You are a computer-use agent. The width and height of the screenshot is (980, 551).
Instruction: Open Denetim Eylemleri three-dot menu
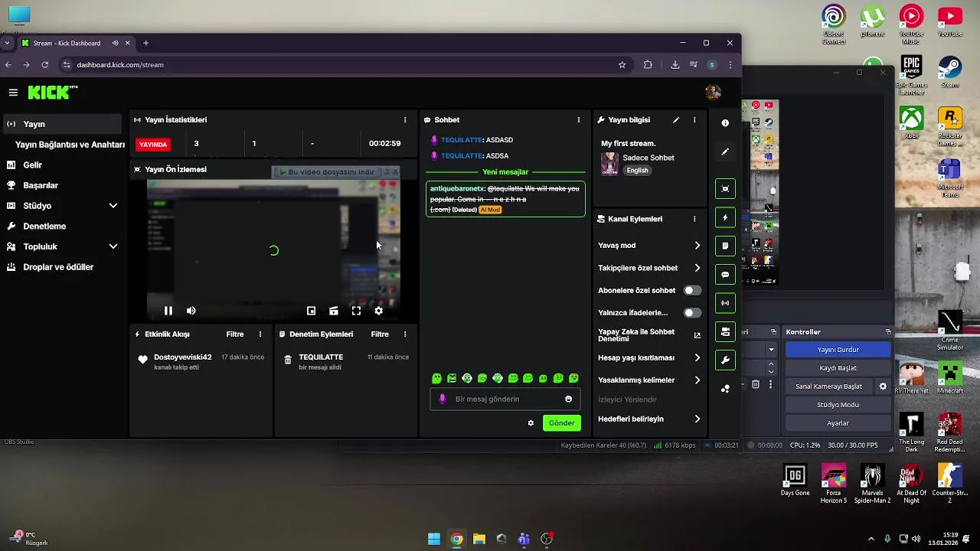(x=405, y=334)
